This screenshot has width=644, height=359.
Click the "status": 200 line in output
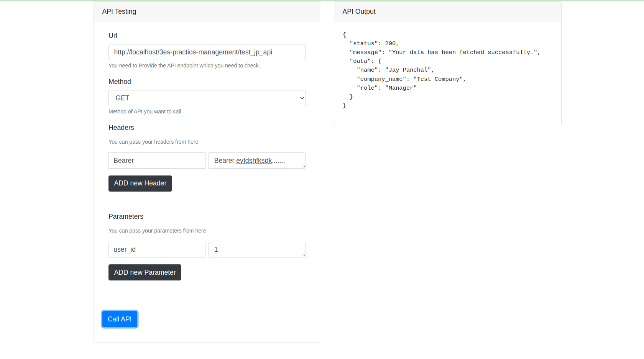pyautogui.click(x=374, y=44)
